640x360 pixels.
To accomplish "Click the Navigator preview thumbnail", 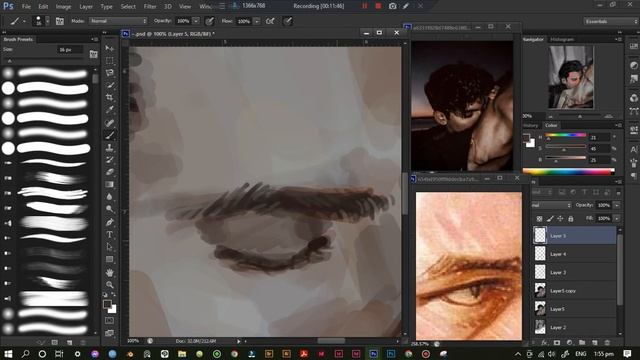I will 571,77.
